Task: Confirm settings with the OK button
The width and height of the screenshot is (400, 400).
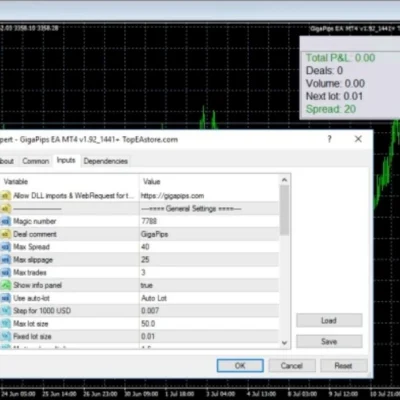Action: tap(240, 366)
